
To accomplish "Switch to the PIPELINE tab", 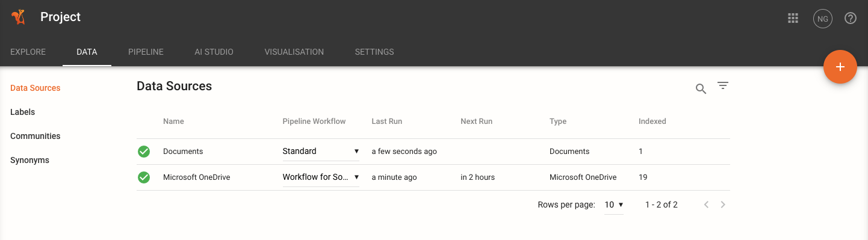I will coord(146,52).
